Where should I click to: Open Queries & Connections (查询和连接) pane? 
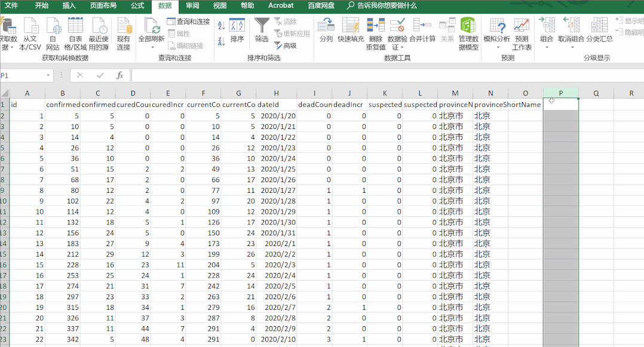189,22
